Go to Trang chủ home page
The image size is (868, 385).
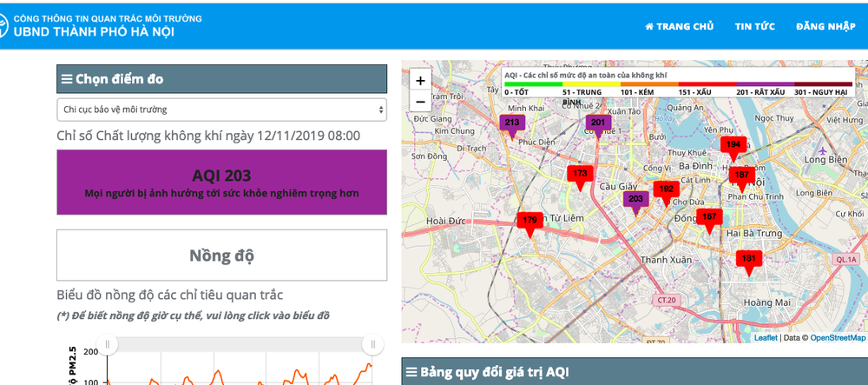680,26
